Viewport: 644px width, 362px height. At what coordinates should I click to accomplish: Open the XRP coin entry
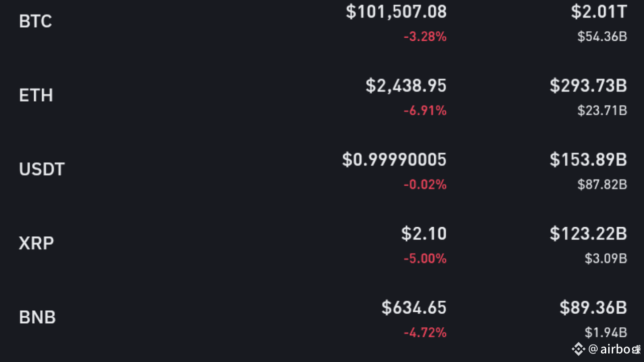36,243
